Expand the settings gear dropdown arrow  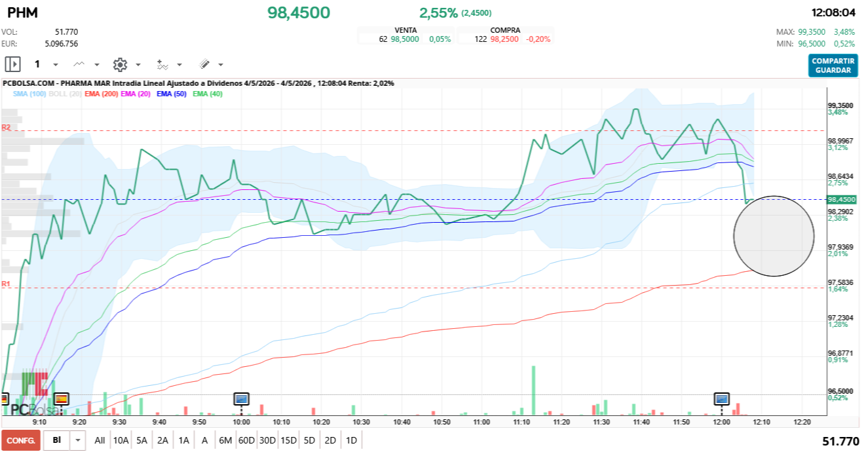click(138, 65)
